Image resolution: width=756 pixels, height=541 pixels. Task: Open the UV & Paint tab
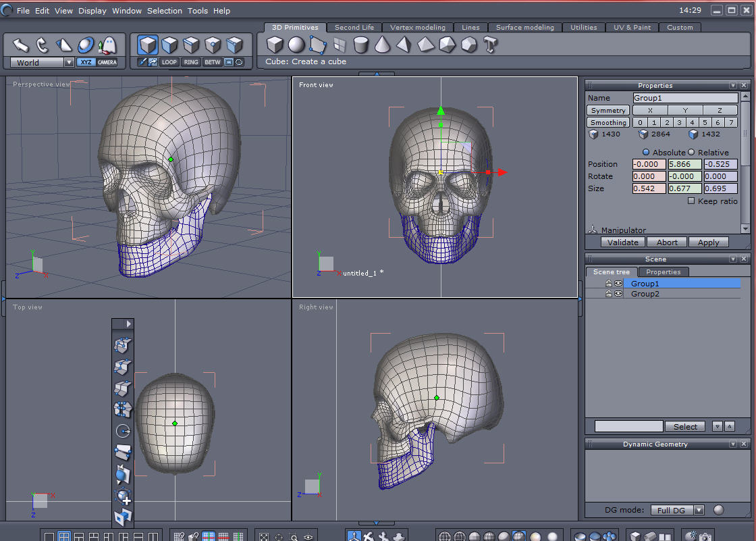(632, 28)
